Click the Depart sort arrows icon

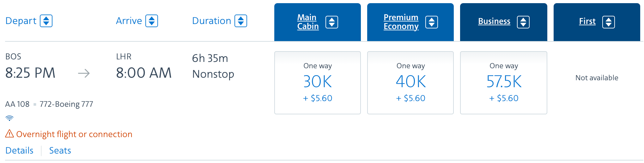pyautogui.click(x=46, y=21)
